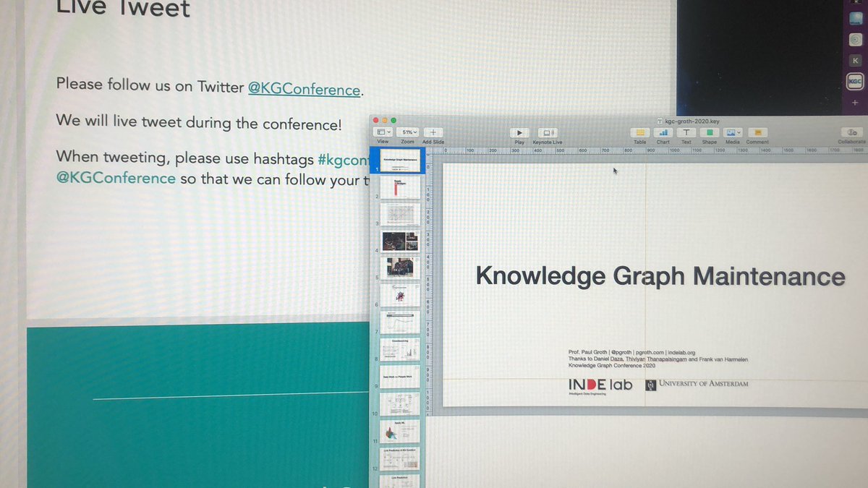
Task: Click 'We will live tweet during the conference!' text
Action: click(199, 122)
